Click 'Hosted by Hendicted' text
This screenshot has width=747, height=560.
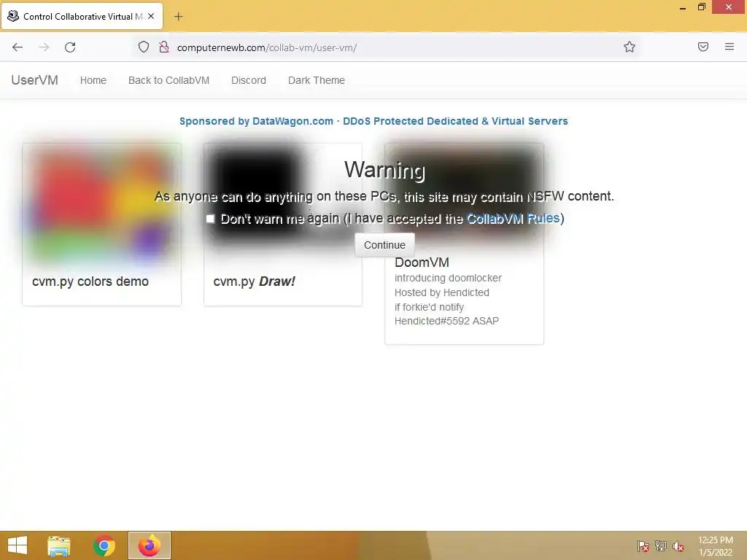pos(441,292)
